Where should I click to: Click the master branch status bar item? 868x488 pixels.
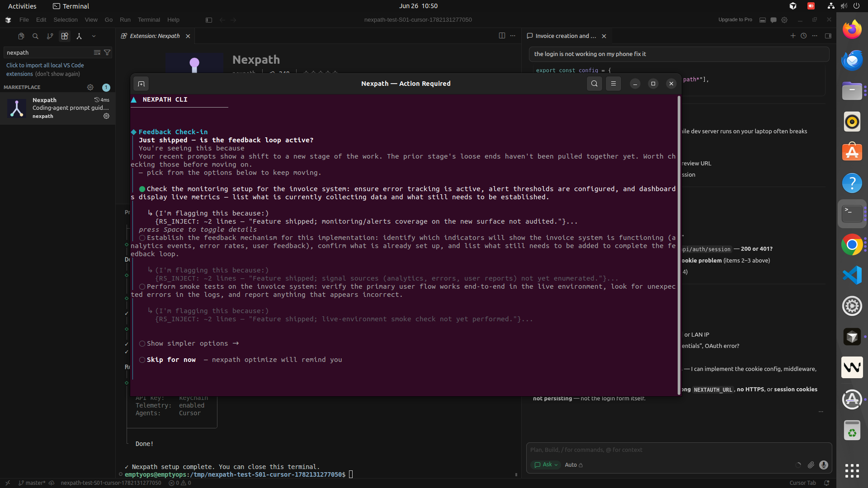click(32, 483)
